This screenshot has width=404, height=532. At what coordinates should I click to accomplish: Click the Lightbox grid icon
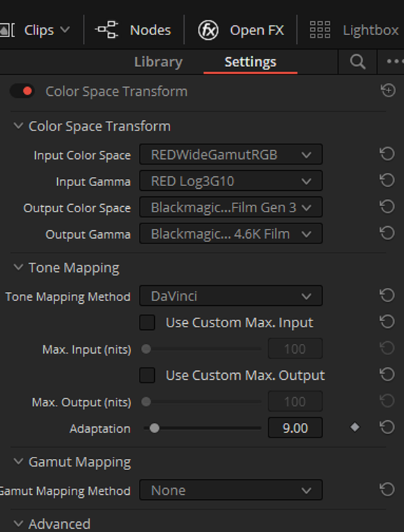click(320, 30)
